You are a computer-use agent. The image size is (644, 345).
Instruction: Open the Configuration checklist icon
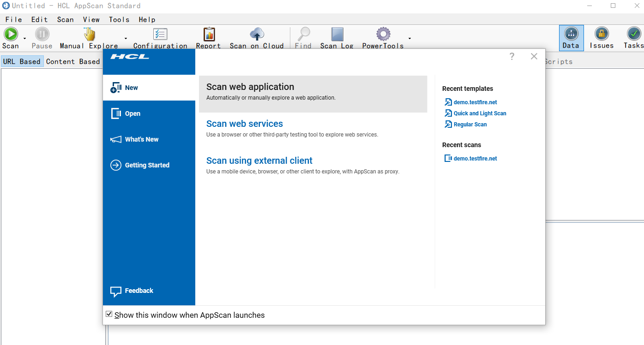click(160, 34)
